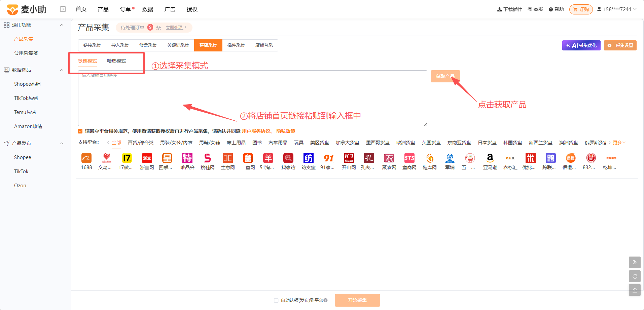Open AI采集优化
The height and width of the screenshot is (310, 644).
[x=581, y=45]
